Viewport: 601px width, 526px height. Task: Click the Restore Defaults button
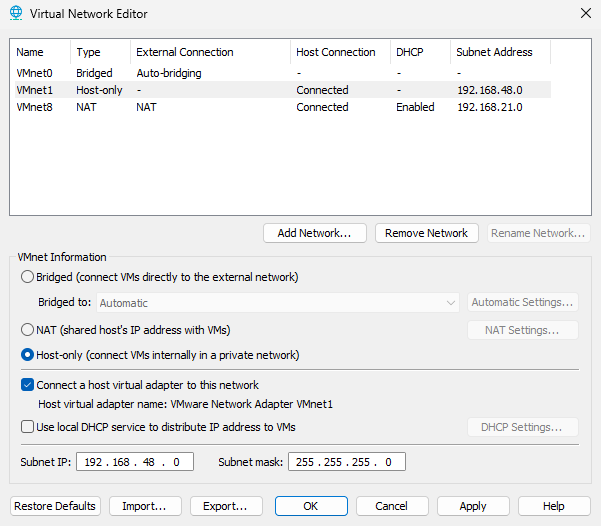click(x=55, y=506)
